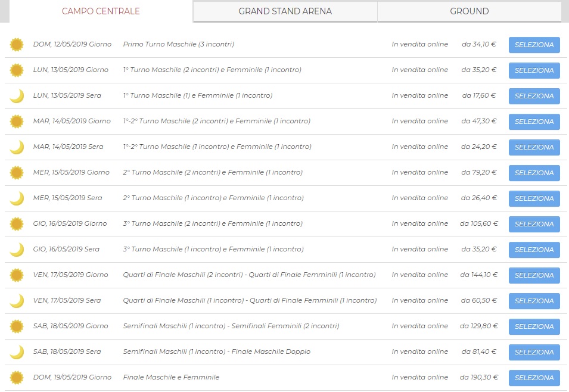Pick Seleziona for the 190,30 € Finale
The width and height of the screenshot is (569, 392).
click(534, 378)
